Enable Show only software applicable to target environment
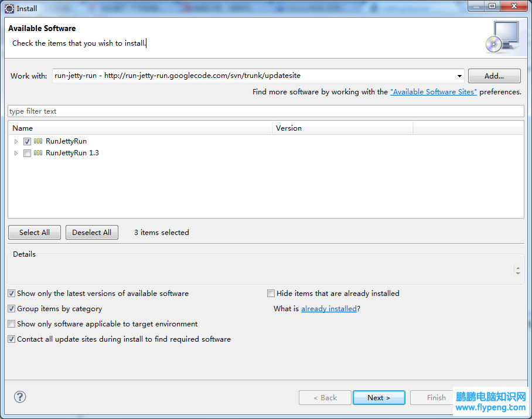 pos(12,324)
